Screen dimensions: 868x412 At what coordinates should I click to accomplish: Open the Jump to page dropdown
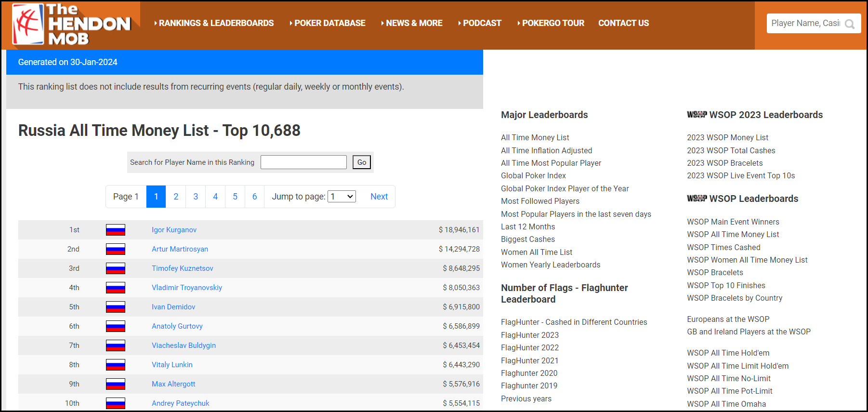coord(342,197)
